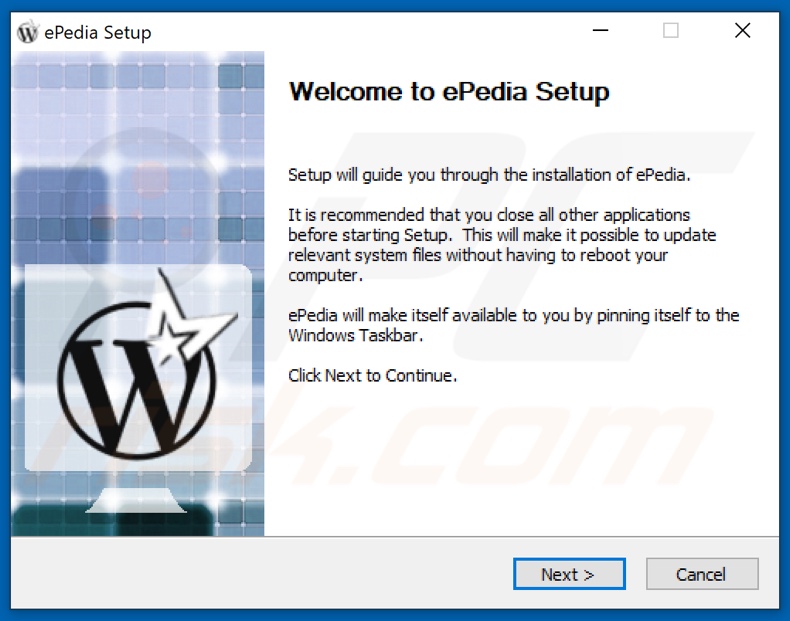The image size is (790, 621).
Task: Click the disabled maximize button
Action: [x=670, y=31]
